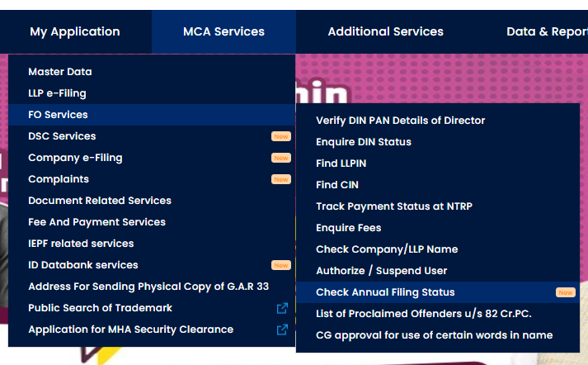
Task: Open the Additional Services menu
Action: 385,31
